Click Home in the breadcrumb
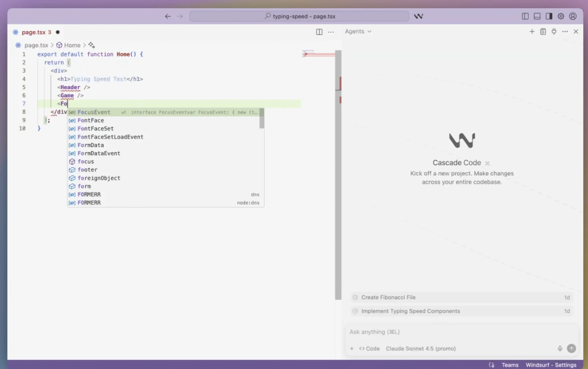This screenshot has width=588, height=369. click(x=72, y=45)
